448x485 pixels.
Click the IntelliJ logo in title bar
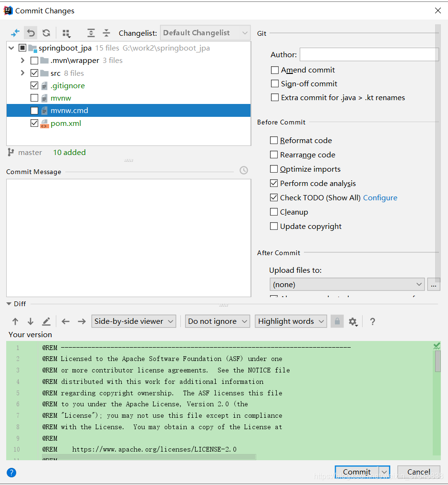point(8,10)
